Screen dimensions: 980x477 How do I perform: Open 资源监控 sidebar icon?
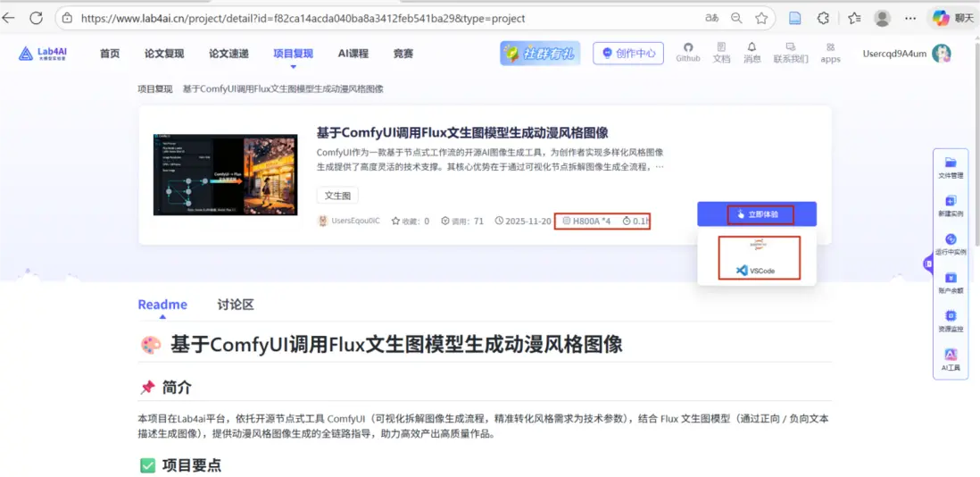coord(951,321)
